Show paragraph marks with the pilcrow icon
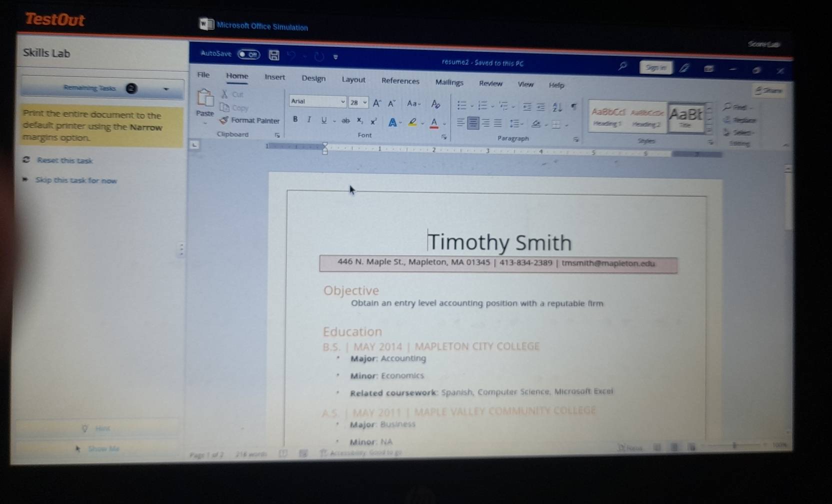Viewport: 832px width, 504px height. [574, 106]
